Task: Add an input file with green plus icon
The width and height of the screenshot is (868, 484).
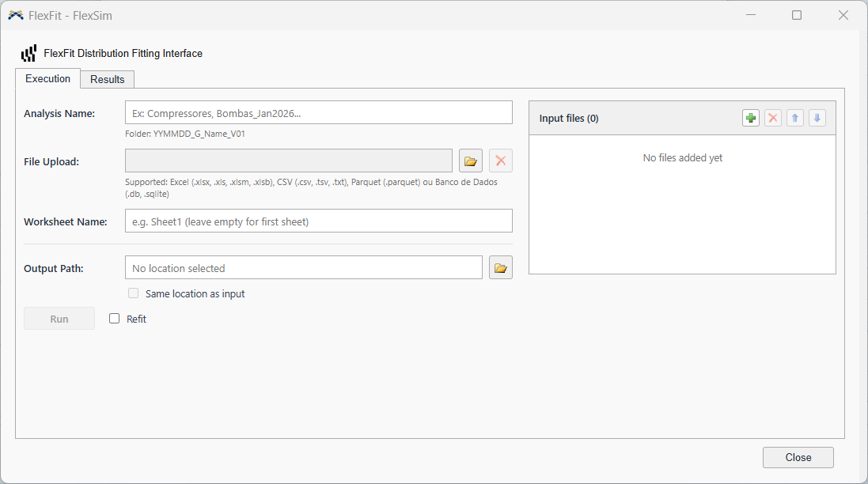Action: pos(751,118)
